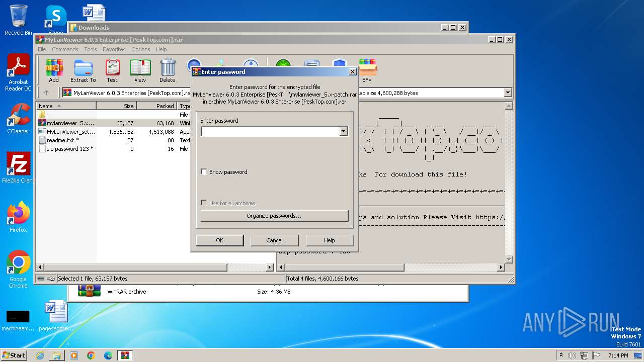
Task: Open the Google Chrome desktop icon
Action: (x=18, y=269)
